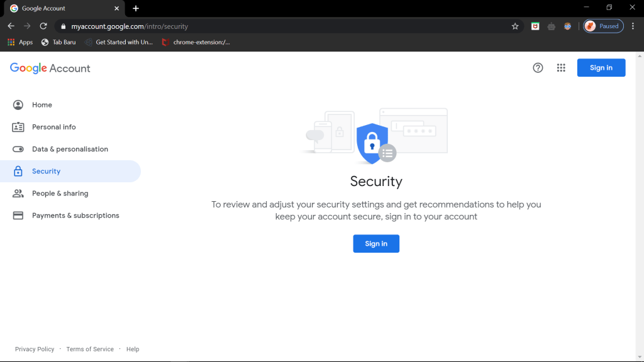644x362 pixels.
Task: Open the Google apps grid launcher
Action: 561,68
